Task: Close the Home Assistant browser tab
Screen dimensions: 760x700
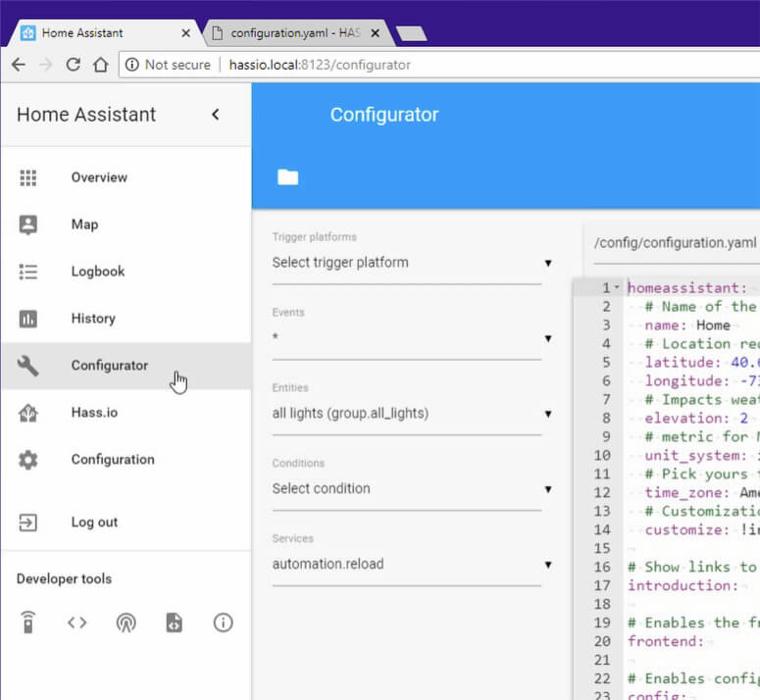Action: pos(185,33)
